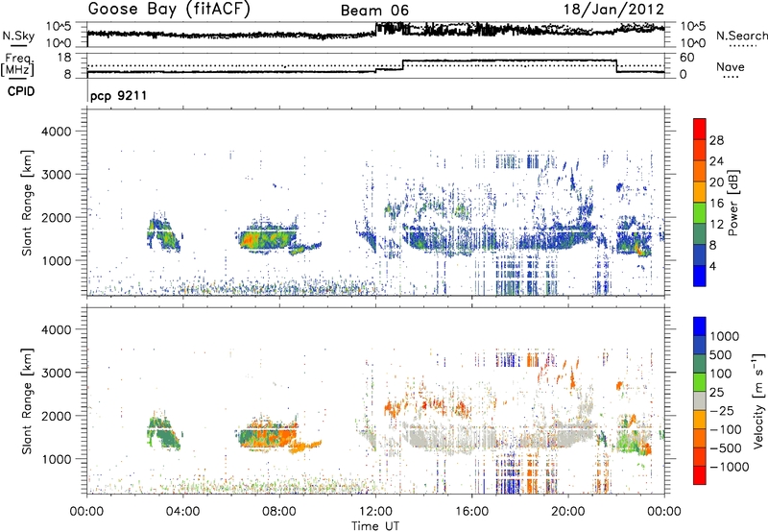Viewport: 768px width, 532px height.
Task: Select the 'Freq. [MHz]' axis label
Action: (18, 64)
